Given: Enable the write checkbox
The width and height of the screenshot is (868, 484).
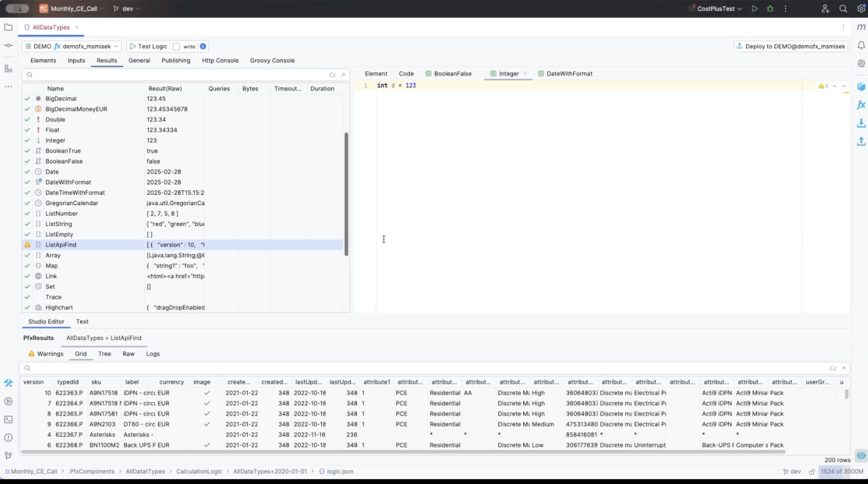Looking at the screenshot, I should coord(176,47).
